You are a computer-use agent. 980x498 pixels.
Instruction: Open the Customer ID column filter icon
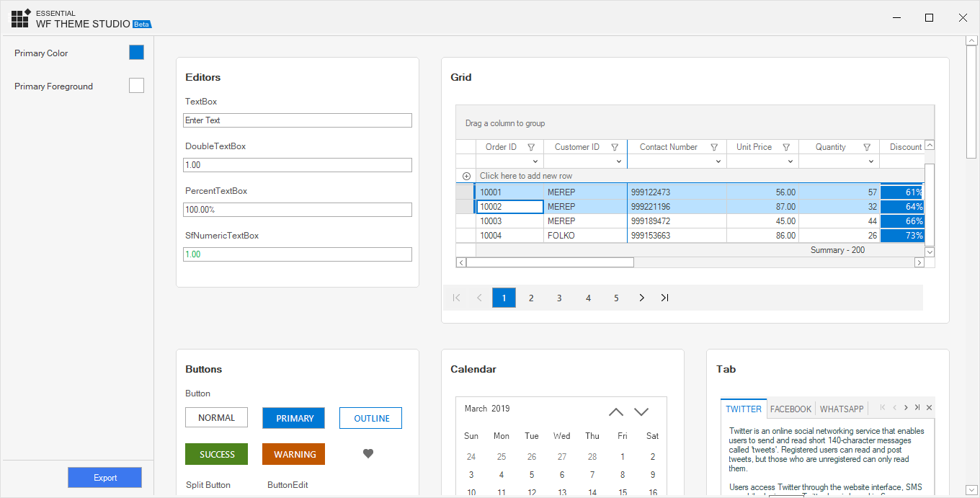(615, 147)
